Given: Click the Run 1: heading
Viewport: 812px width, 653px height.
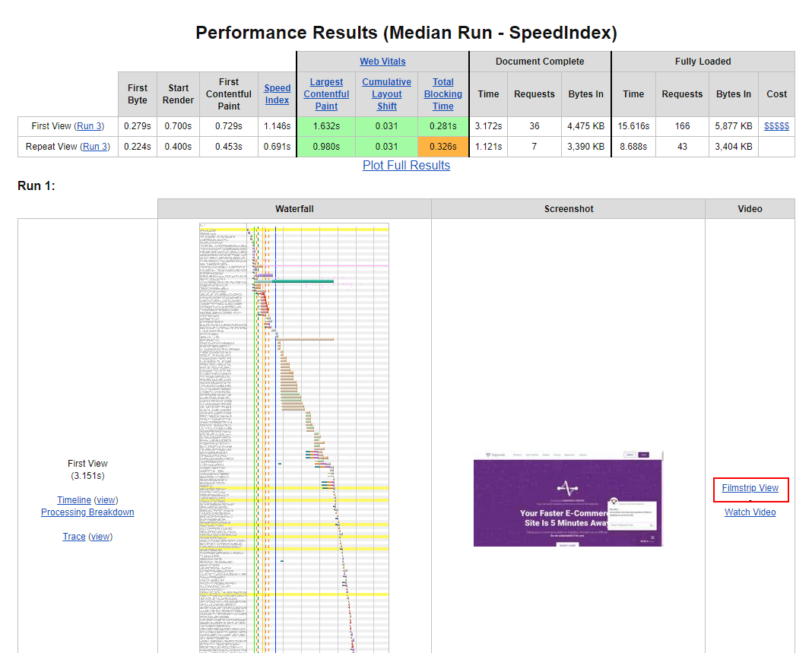Looking at the screenshot, I should [36, 186].
